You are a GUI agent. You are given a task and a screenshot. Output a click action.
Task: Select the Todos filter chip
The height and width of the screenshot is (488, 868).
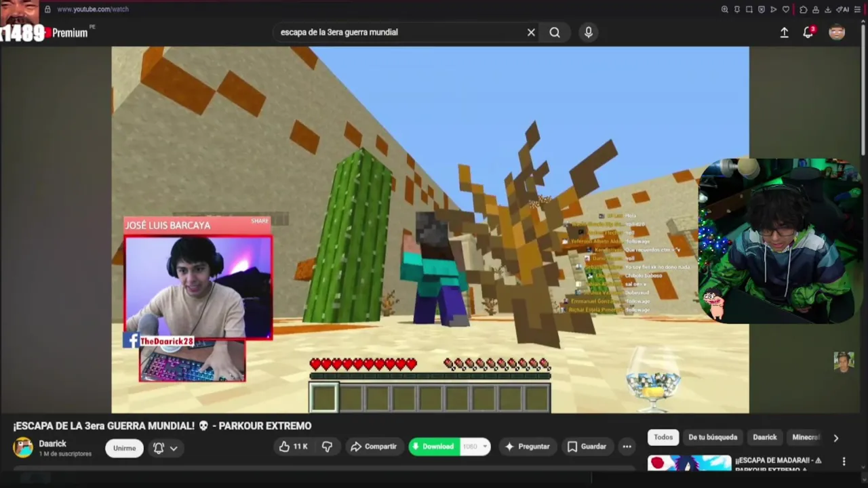click(x=663, y=437)
